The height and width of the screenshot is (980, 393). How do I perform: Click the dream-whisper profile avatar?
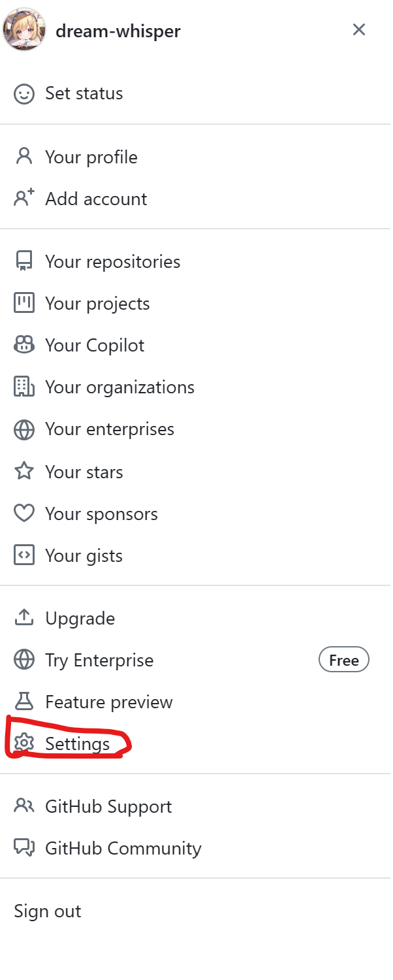click(x=24, y=30)
